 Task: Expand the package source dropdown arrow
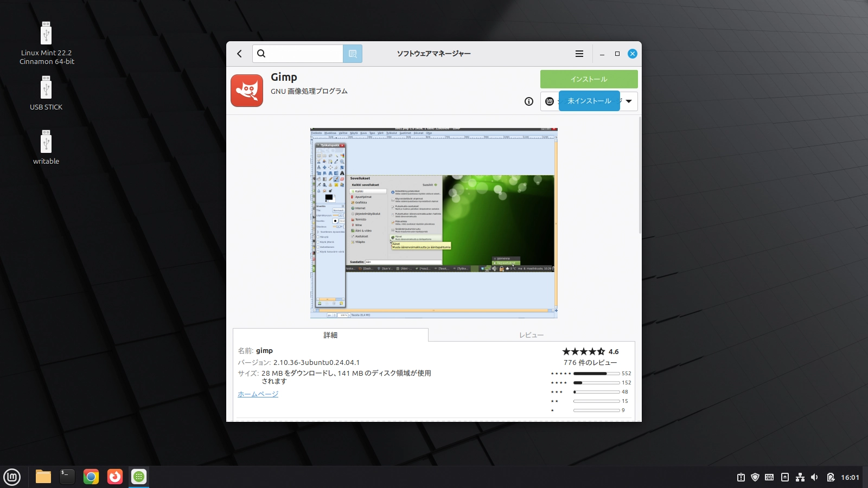629,101
